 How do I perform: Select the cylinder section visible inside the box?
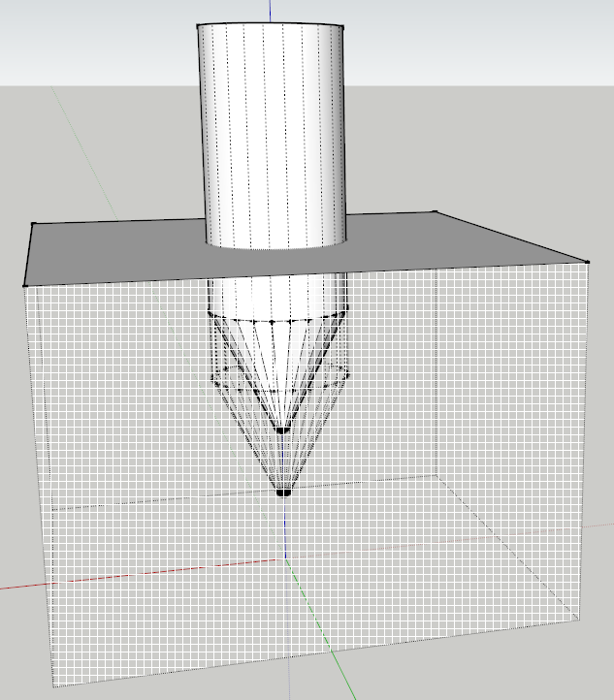[x=276, y=295]
